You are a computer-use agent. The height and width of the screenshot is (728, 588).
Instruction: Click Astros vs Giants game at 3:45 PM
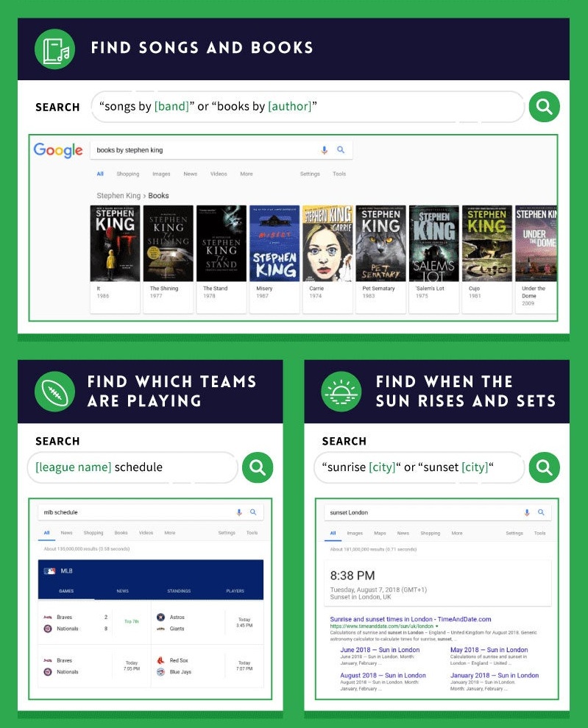coord(207,623)
